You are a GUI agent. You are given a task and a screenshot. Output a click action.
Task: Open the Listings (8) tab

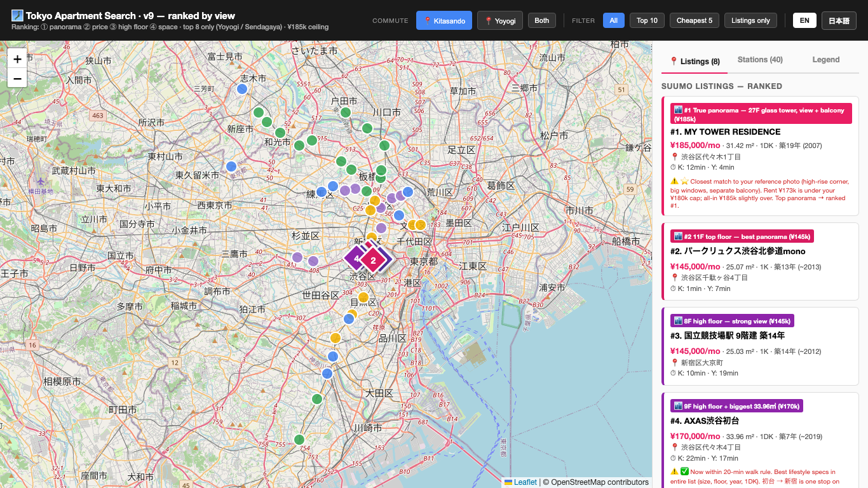click(x=695, y=61)
